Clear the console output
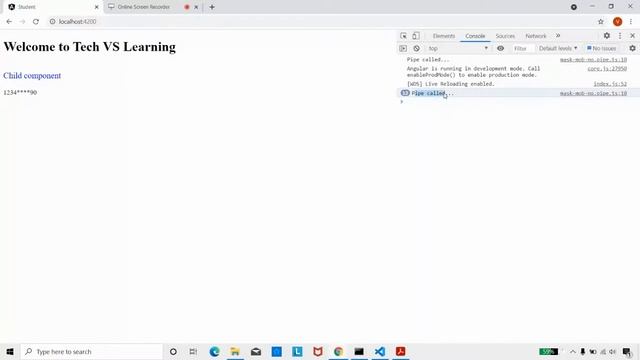Viewport: 640px width, 360px height. [x=416, y=48]
